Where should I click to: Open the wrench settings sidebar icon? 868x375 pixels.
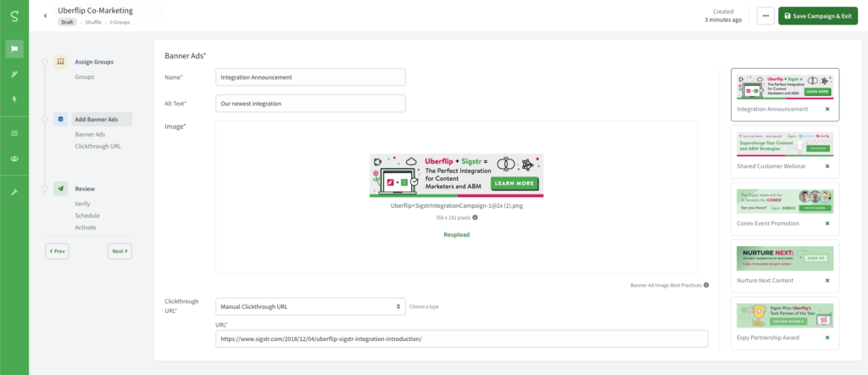[x=14, y=193]
